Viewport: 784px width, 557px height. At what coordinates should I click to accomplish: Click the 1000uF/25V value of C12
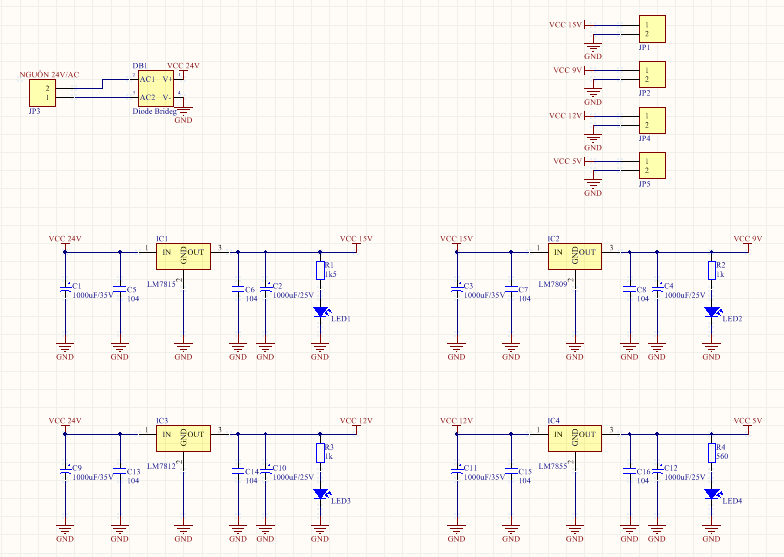pos(684,477)
